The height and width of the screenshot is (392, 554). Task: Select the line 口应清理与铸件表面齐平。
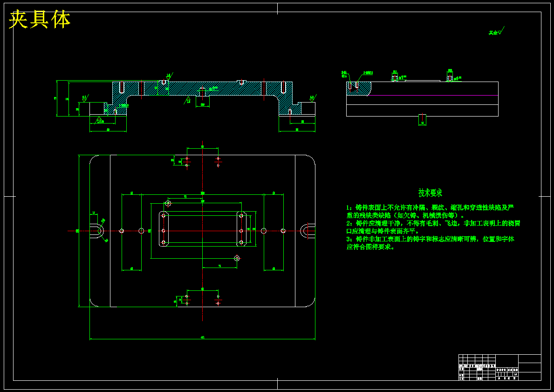point(383,231)
